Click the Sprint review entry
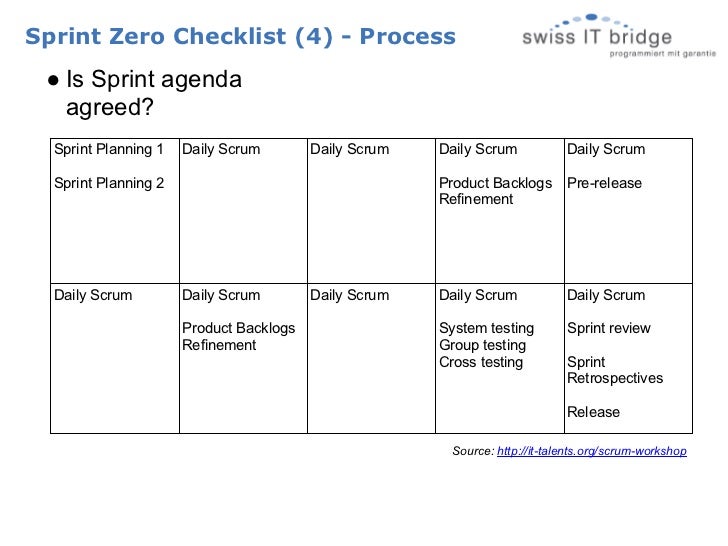 pos(608,328)
